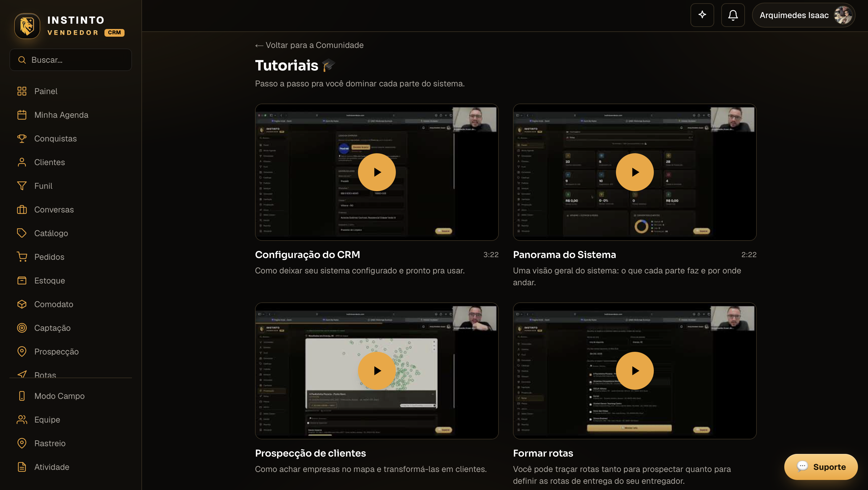Click the user avatar photo
The image size is (868, 490).
pos(843,15)
